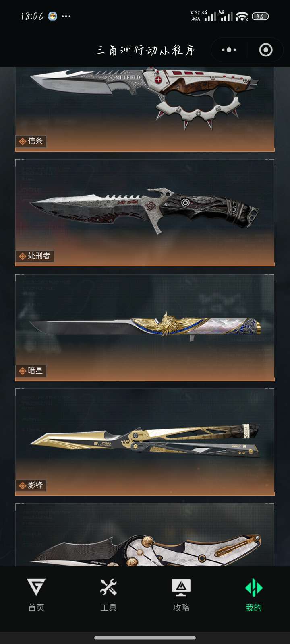
Task: Select the 信条 knife skin card
Action: coord(145,109)
